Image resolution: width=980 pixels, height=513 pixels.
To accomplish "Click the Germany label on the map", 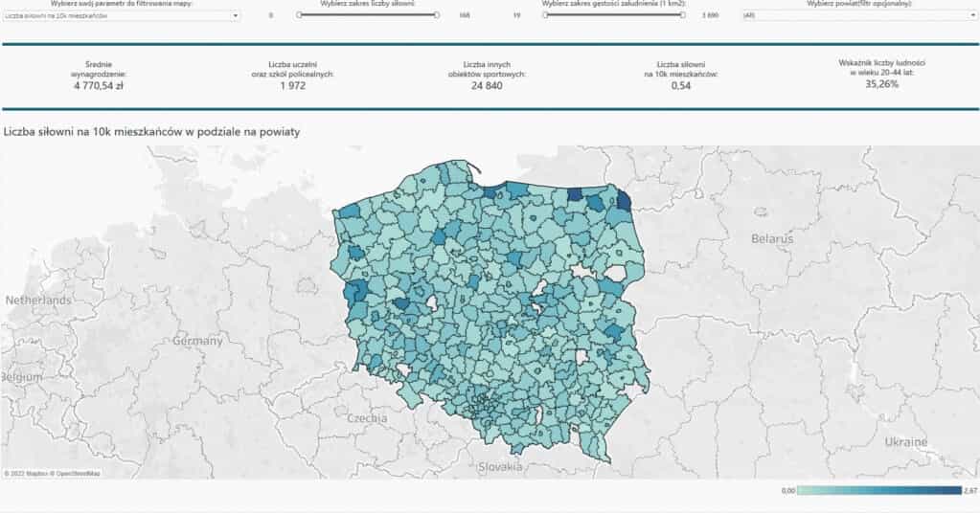I will [x=197, y=341].
